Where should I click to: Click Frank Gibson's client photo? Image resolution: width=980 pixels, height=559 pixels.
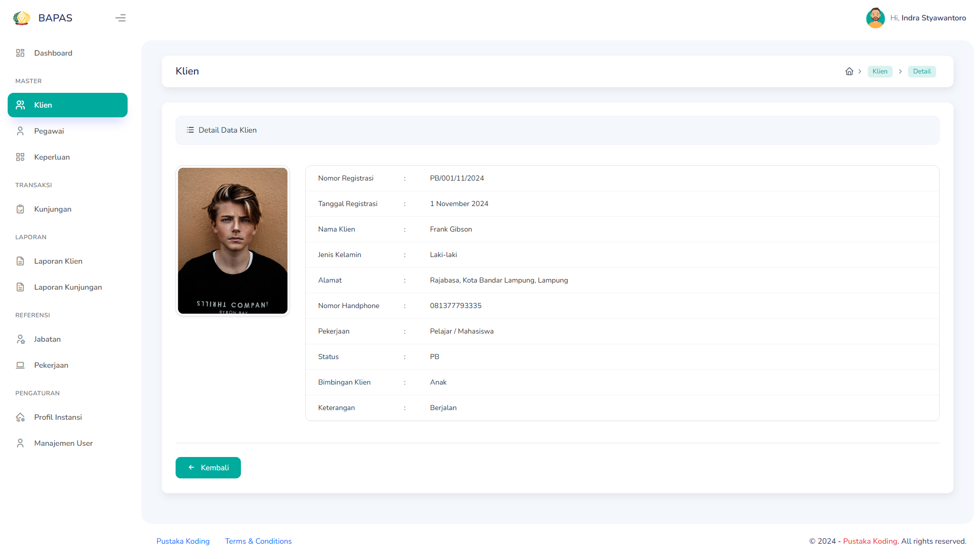coord(232,241)
